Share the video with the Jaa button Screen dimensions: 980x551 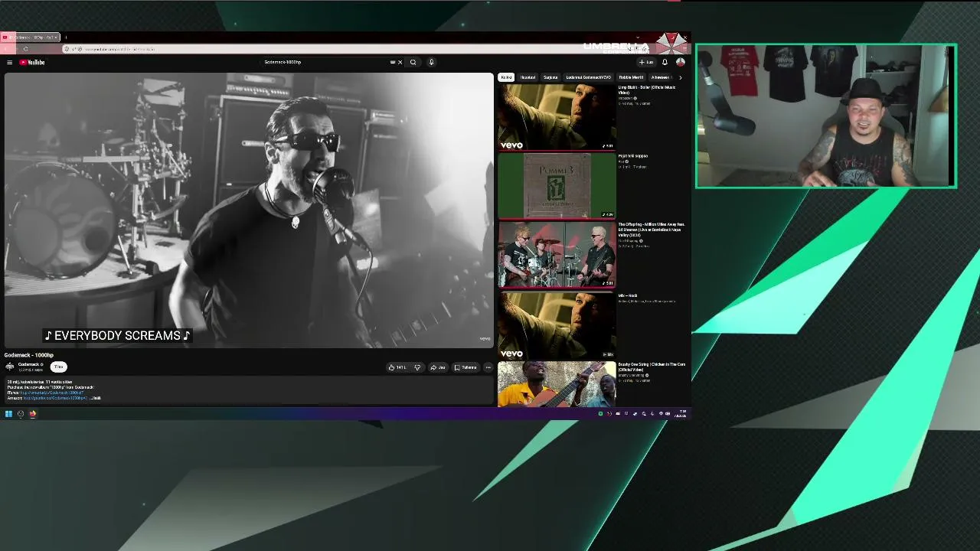438,367
